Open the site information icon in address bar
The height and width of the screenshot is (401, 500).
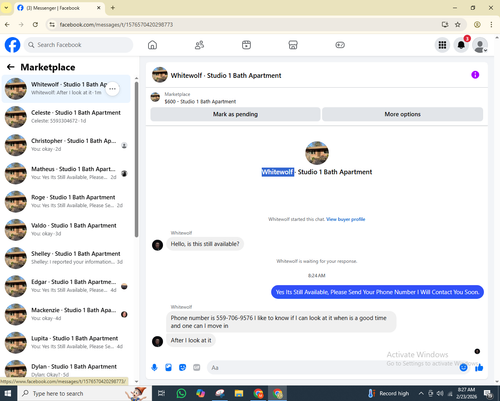[x=52, y=24]
